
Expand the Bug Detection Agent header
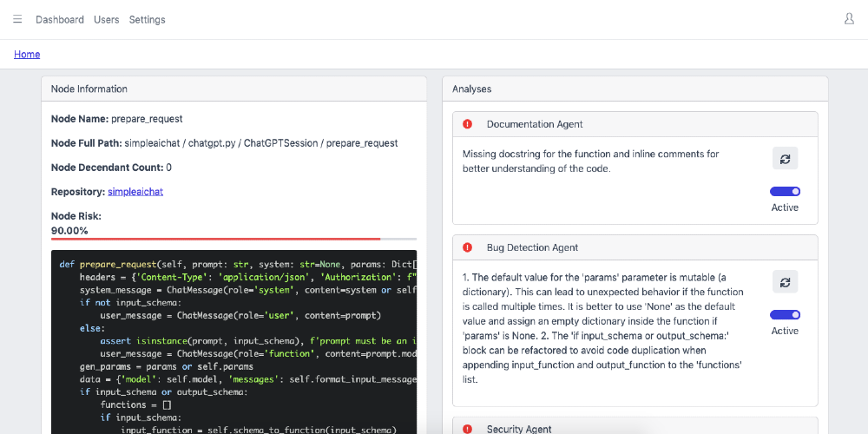point(635,247)
